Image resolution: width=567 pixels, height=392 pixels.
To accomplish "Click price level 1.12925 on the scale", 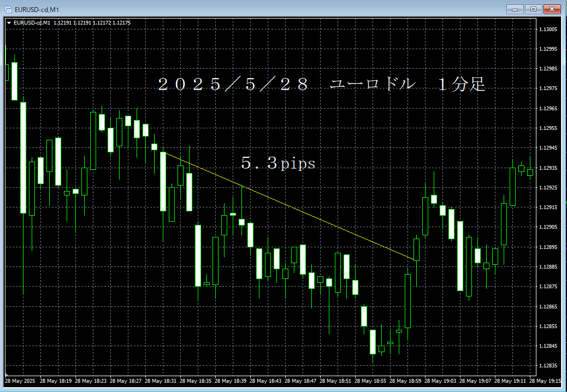I will click(x=548, y=187).
